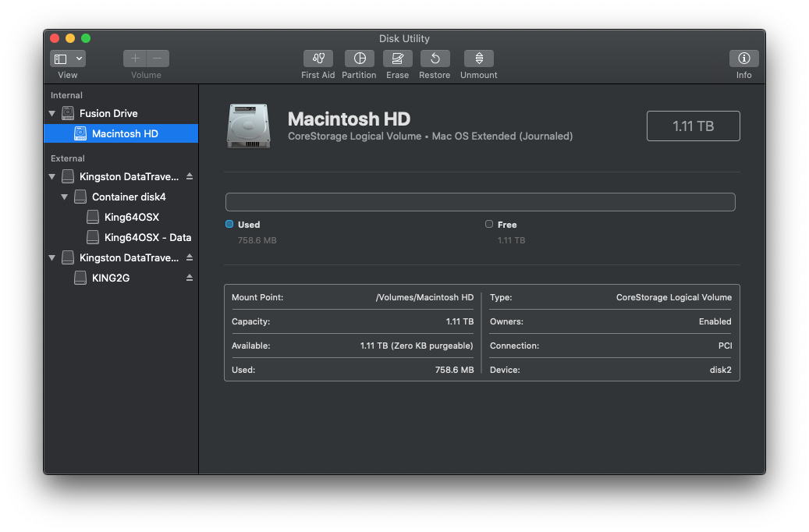Unmount the selected volume
This screenshot has height=532, width=809.
(479, 59)
